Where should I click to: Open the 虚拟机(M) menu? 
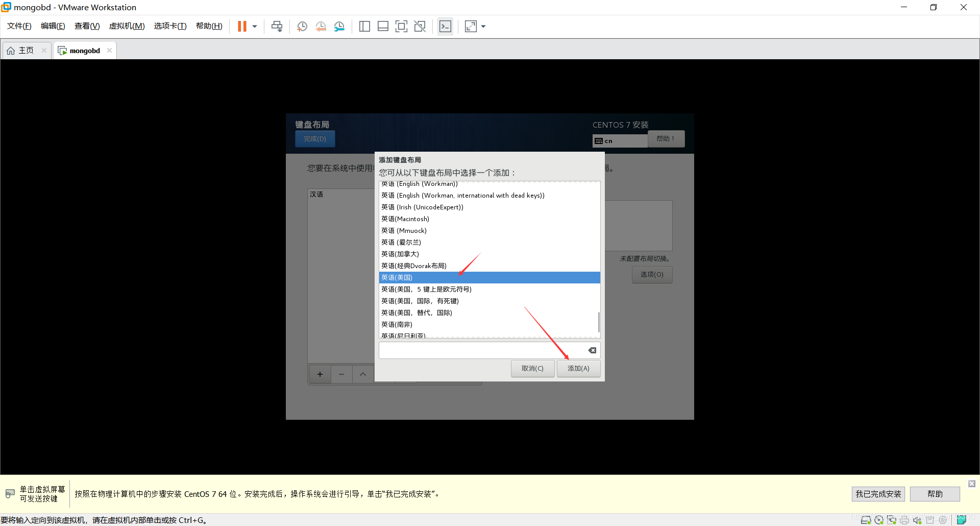[x=127, y=26]
